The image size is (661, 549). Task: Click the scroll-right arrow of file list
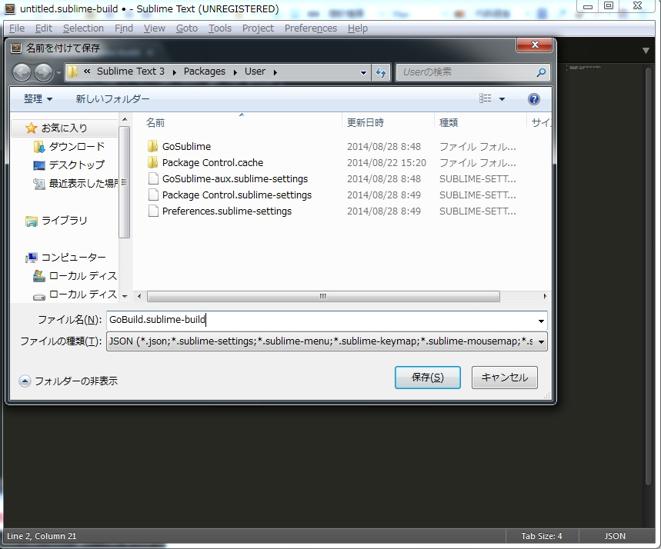(545, 296)
